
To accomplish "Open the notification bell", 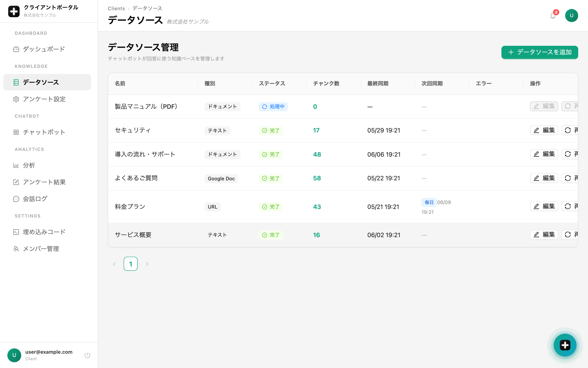I will tap(553, 16).
